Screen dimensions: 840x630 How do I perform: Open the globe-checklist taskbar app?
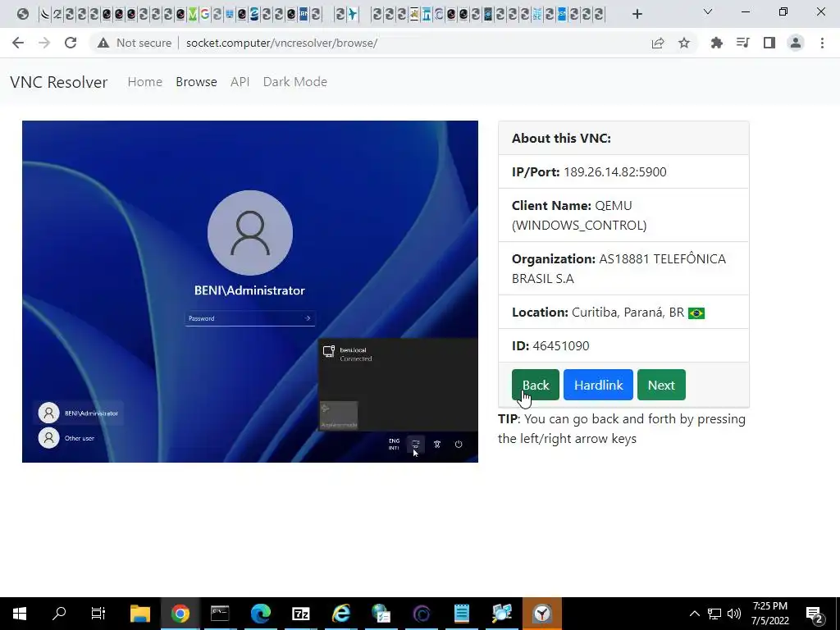point(381,614)
